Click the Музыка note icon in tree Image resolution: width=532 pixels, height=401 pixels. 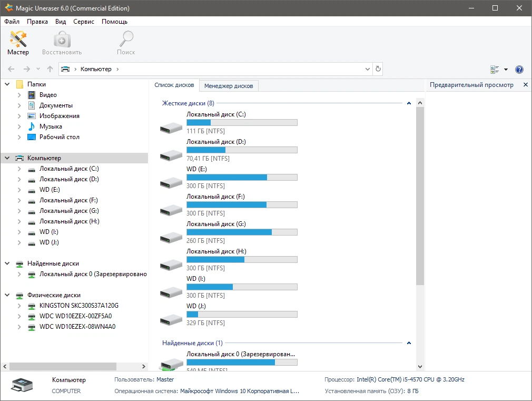tap(31, 126)
